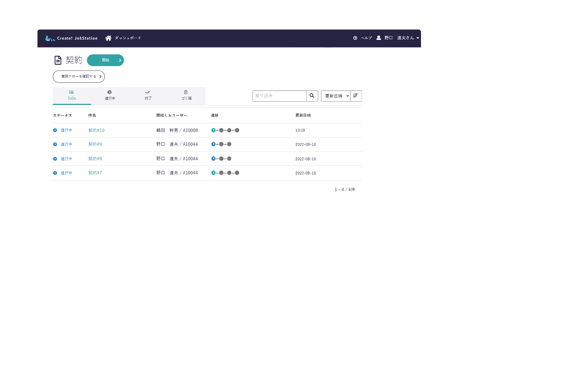588x376 pixels.
Task: Click the Create! JobStation logo
Action: pyautogui.click(x=71, y=38)
